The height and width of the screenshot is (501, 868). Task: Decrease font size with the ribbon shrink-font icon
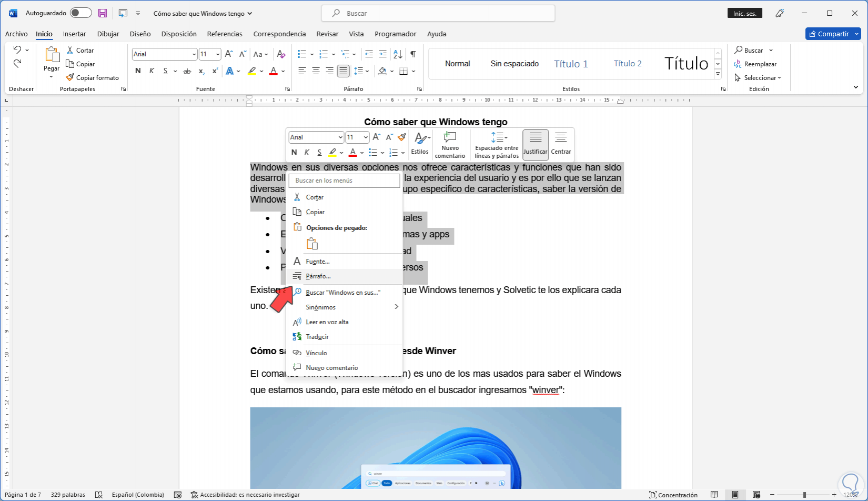pyautogui.click(x=243, y=54)
